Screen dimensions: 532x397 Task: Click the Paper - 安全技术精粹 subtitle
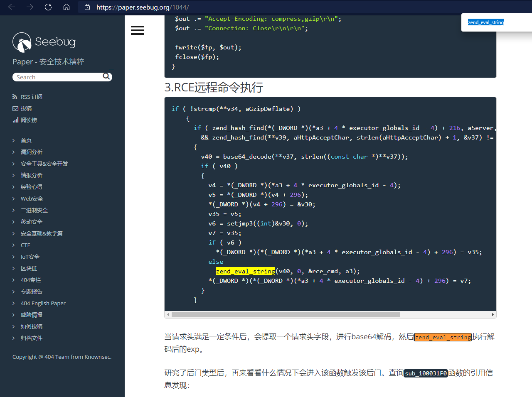tap(48, 62)
